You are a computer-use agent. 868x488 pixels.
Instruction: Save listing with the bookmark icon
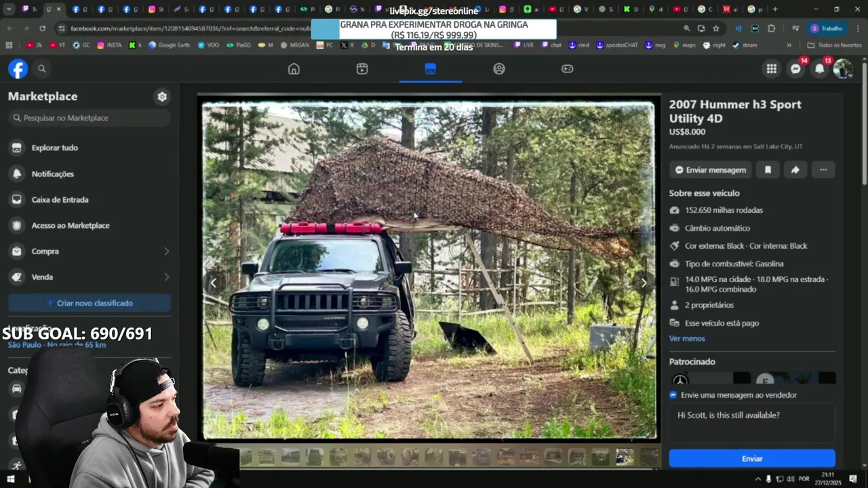click(768, 169)
